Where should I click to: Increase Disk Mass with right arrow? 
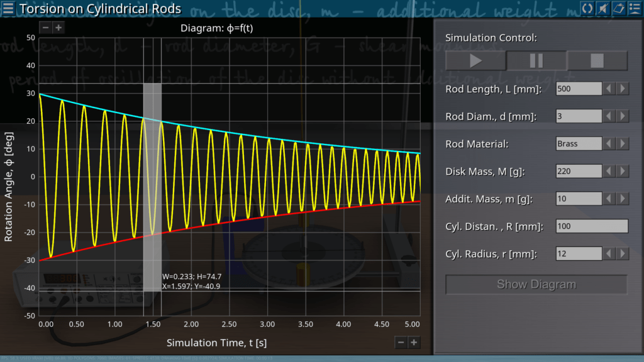click(622, 171)
